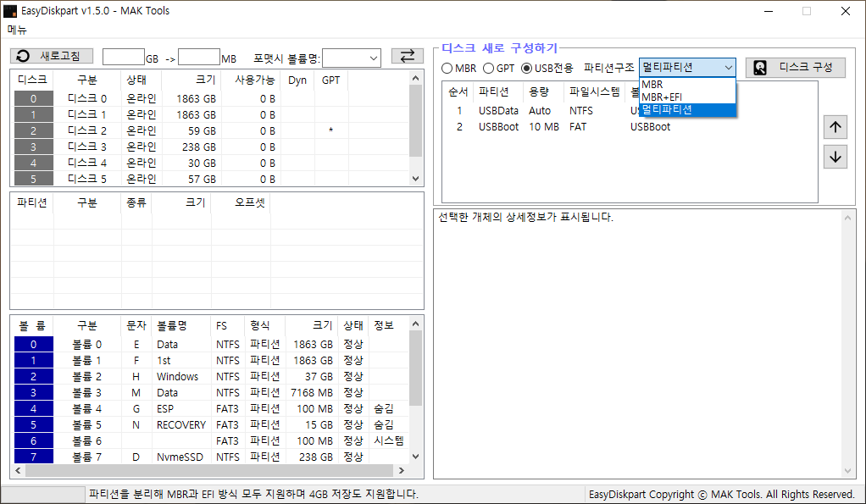Screen dimensions: 866x504
Task: Select volume row 볼륨 6
Action: point(212,440)
